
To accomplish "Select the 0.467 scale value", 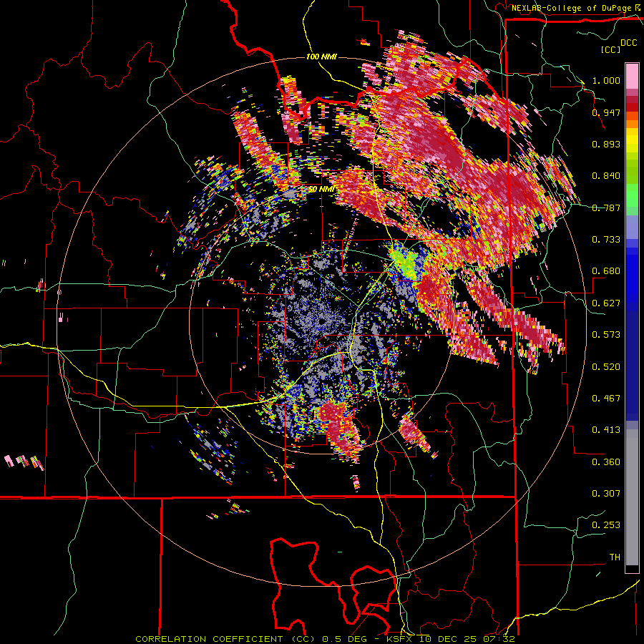I will 606,399.
